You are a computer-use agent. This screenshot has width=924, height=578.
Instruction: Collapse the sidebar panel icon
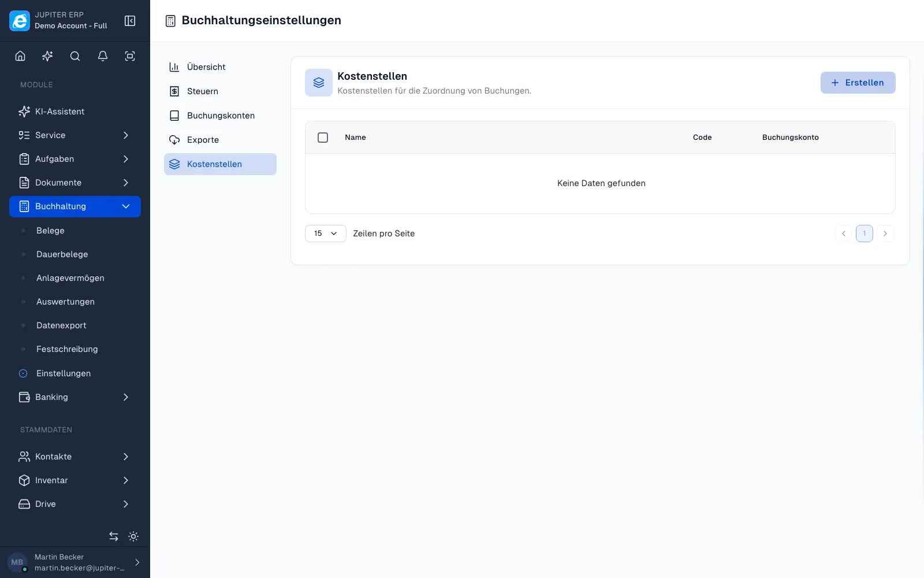point(130,21)
